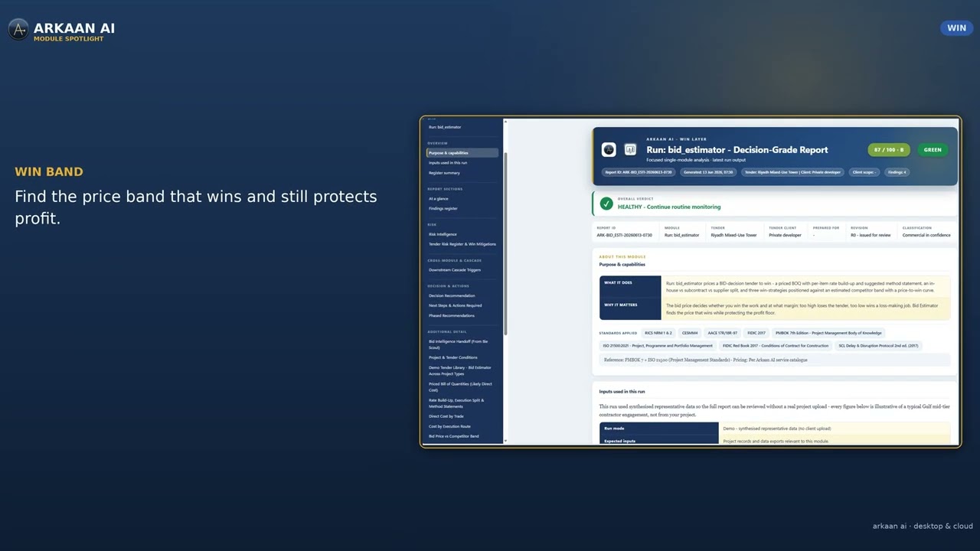The width and height of the screenshot is (980, 551).
Task: Click the Tender: Riyadh Mixed-Use Tower pill
Action: click(x=792, y=172)
